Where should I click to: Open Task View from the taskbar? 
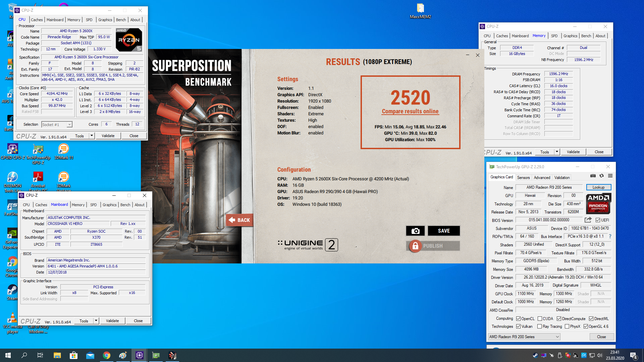pyautogui.click(x=40, y=355)
